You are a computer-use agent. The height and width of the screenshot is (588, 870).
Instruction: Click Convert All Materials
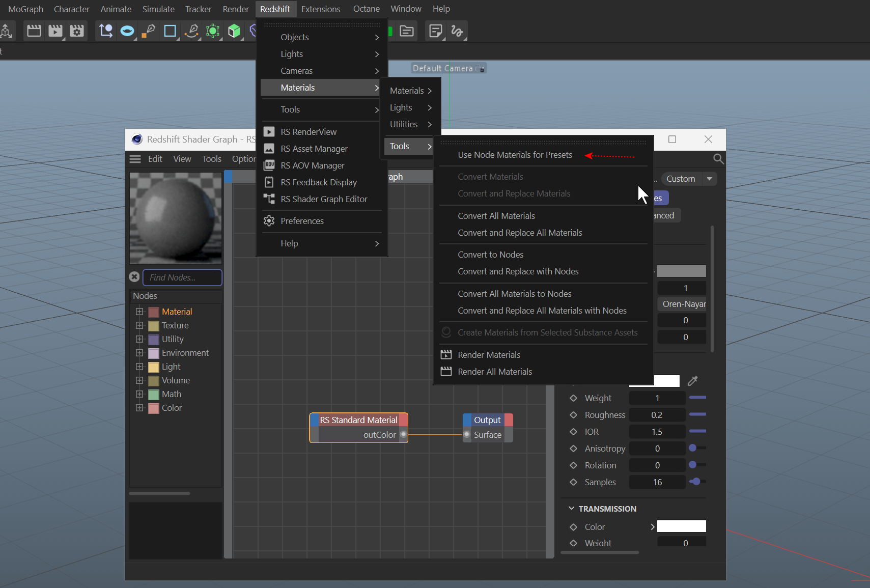(x=543, y=216)
